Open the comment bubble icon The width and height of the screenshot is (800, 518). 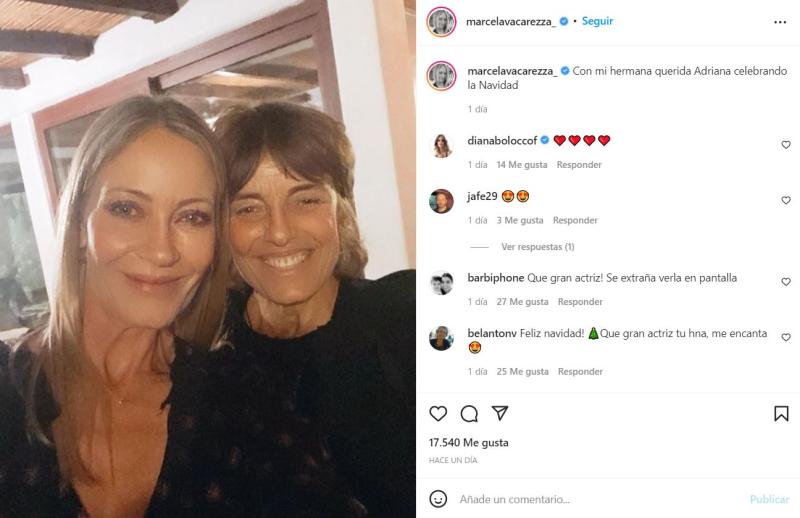(469, 413)
